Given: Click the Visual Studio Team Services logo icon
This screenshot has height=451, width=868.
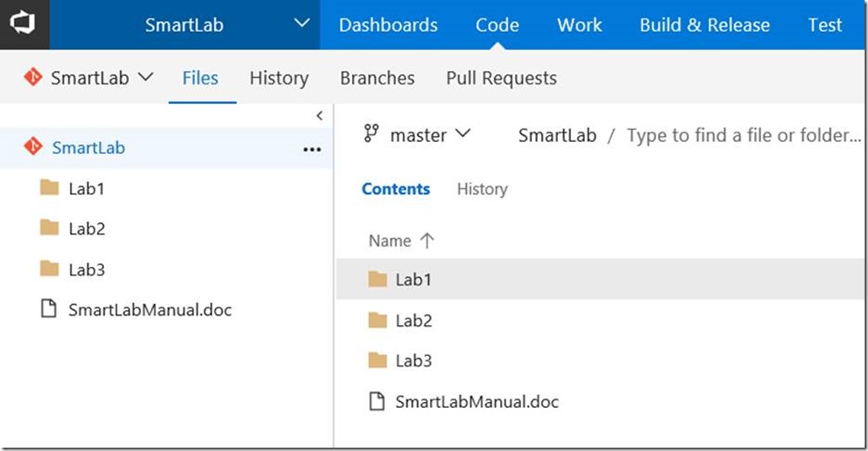Looking at the screenshot, I should coord(24,24).
